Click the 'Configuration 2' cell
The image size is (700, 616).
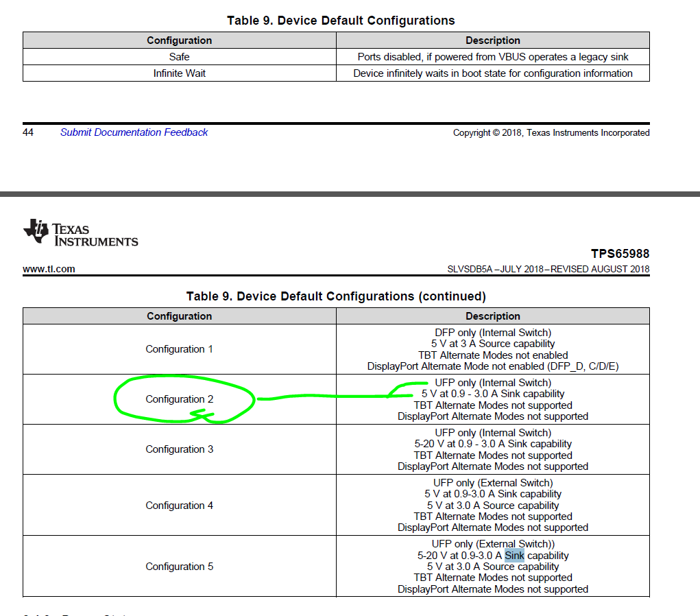pyautogui.click(x=179, y=399)
